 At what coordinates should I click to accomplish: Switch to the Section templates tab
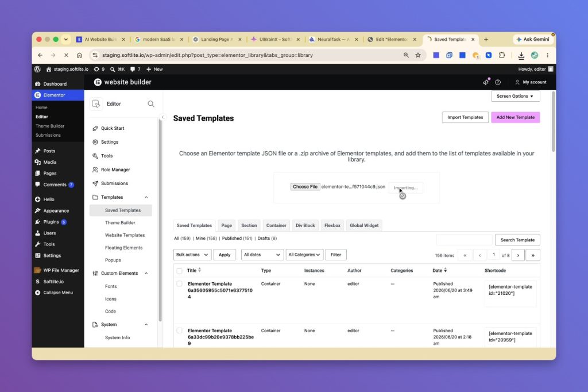[249, 226]
